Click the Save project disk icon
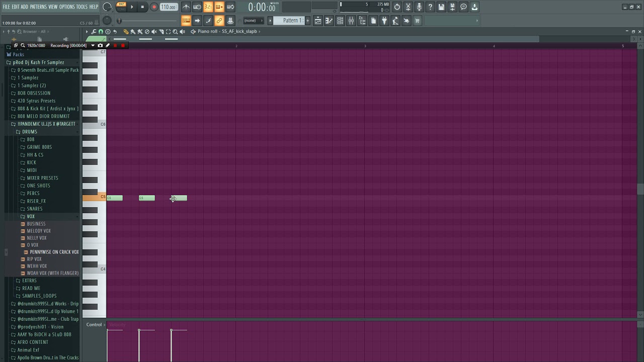 click(441, 7)
